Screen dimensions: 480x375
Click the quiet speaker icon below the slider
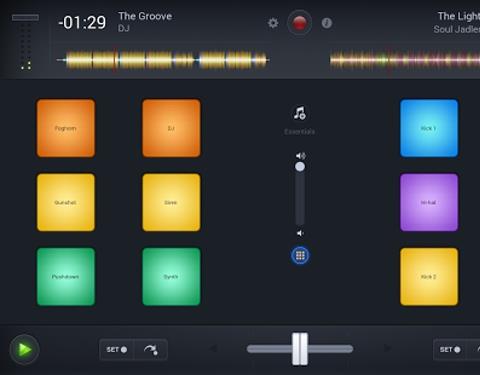coord(300,233)
